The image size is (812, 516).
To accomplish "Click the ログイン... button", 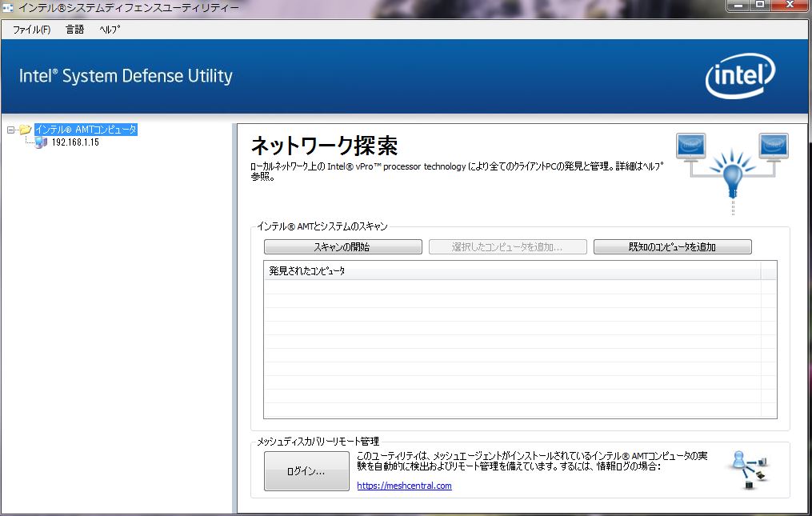I will click(306, 471).
